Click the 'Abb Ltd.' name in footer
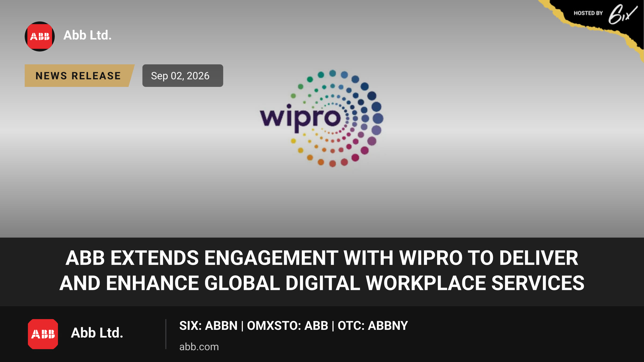644x362 pixels. [97, 333]
